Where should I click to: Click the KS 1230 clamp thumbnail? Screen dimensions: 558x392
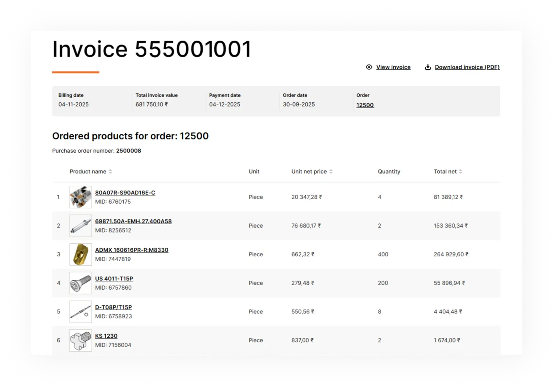click(81, 340)
